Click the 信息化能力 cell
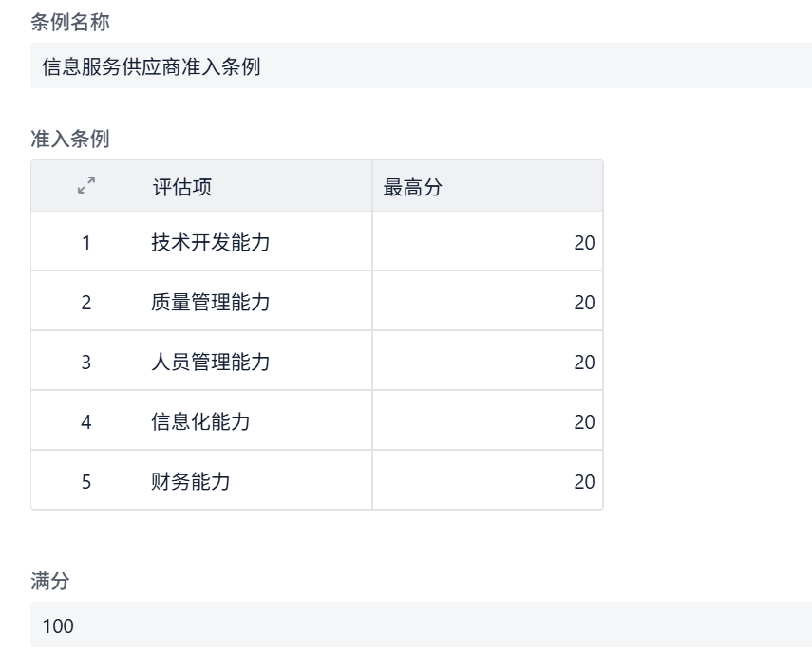 click(256, 421)
